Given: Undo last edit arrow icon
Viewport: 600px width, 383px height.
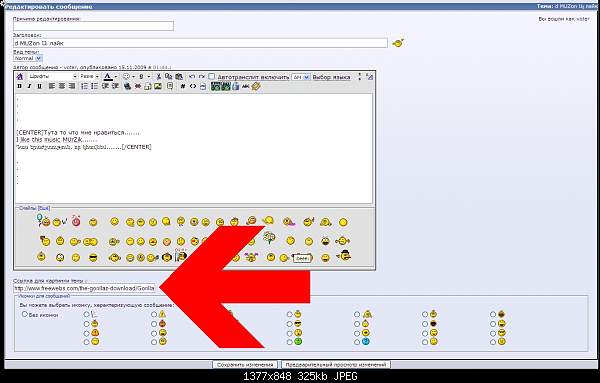Looking at the screenshot, I should [x=192, y=77].
